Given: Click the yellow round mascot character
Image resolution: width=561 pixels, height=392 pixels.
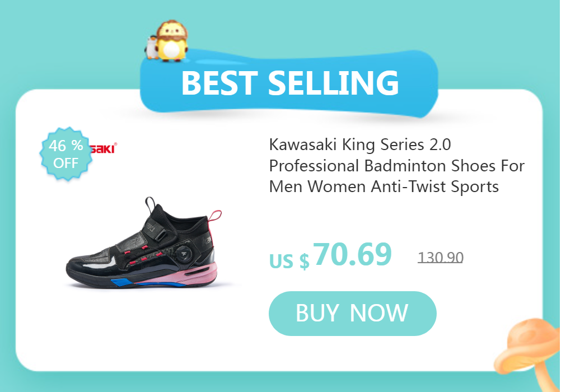Looking at the screenshot, I should (x=172, y=40).
